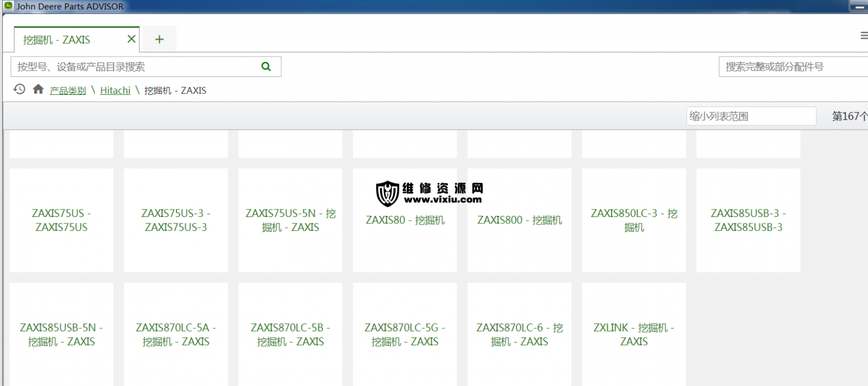This screenshot has height=386, width=868.
Task: Open the ZAXIS75US-3 catalog tile
Action: coord(176,220)
